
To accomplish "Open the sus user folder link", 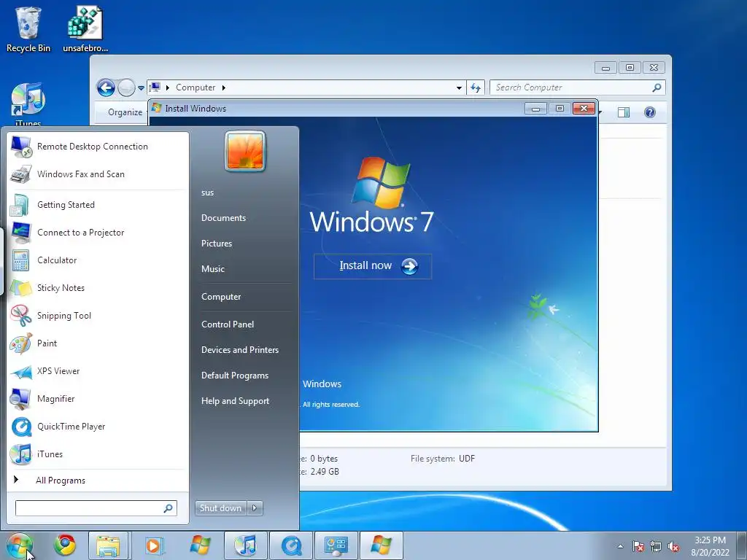I will (207, 192).
